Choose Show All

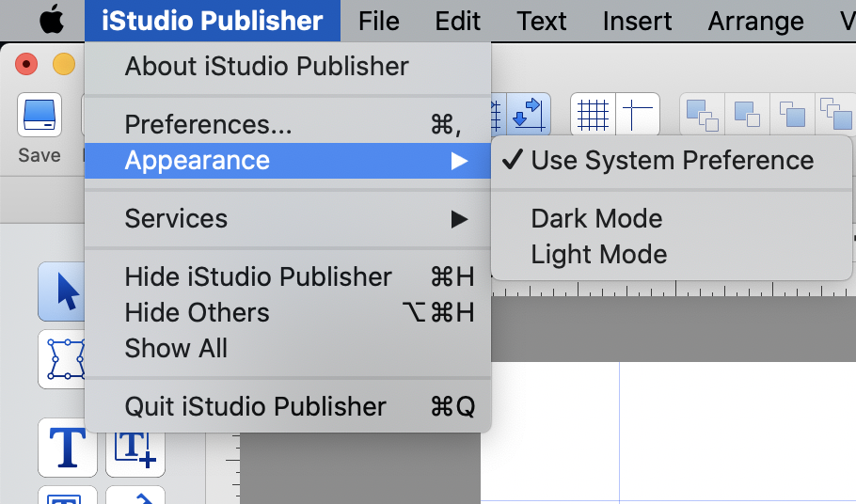click(x=288, y=348)
